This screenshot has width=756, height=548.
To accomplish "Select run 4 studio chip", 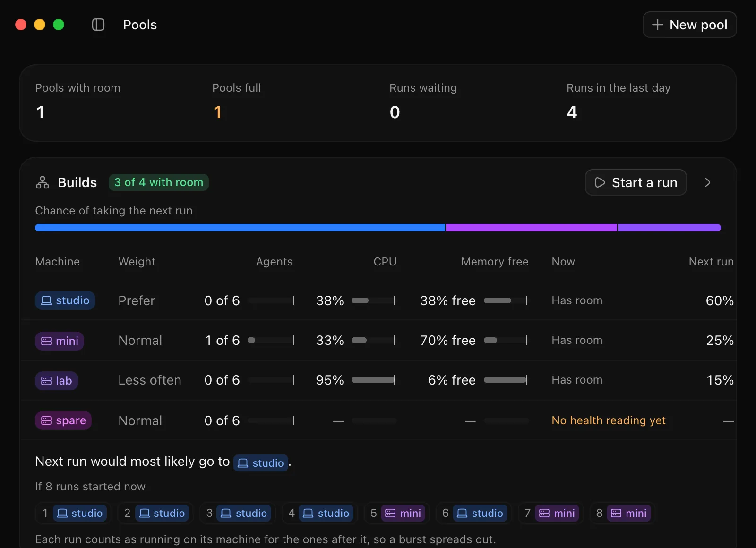I will pos(319,513).
